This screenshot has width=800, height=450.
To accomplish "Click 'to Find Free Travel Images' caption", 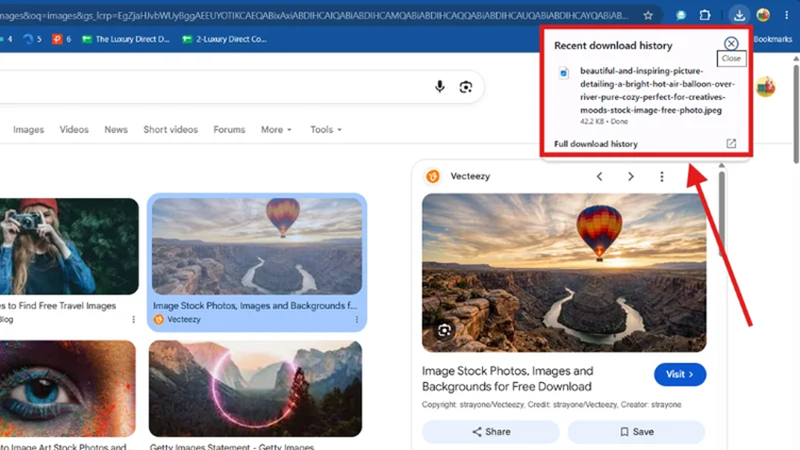I will point(58,306).
